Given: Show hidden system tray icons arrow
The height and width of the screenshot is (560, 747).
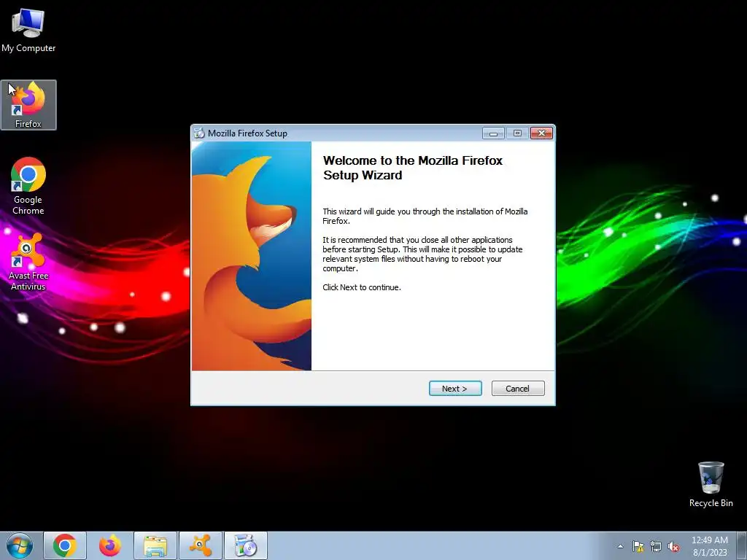Looking at the screenshot, I should [x=620, y=546].
